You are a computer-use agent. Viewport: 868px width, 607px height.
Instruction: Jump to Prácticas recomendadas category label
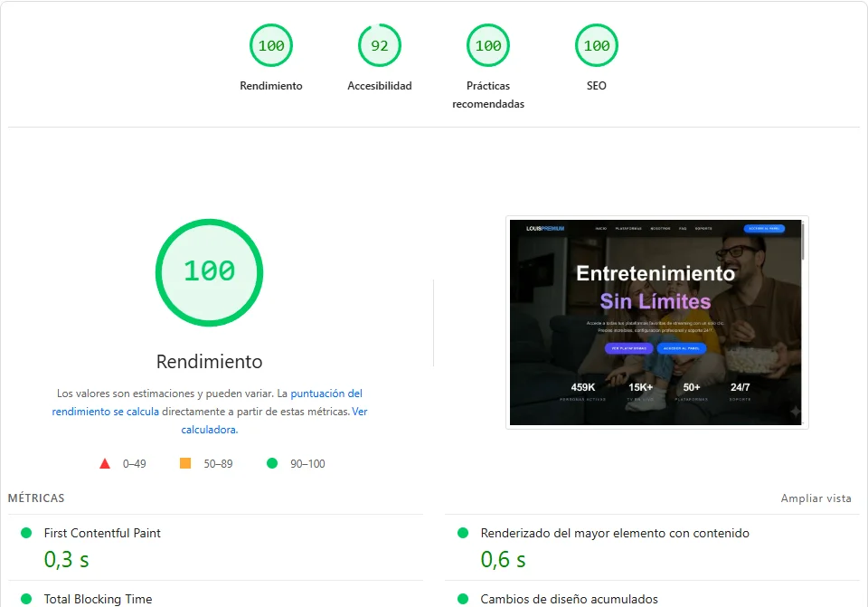(488, 95)
